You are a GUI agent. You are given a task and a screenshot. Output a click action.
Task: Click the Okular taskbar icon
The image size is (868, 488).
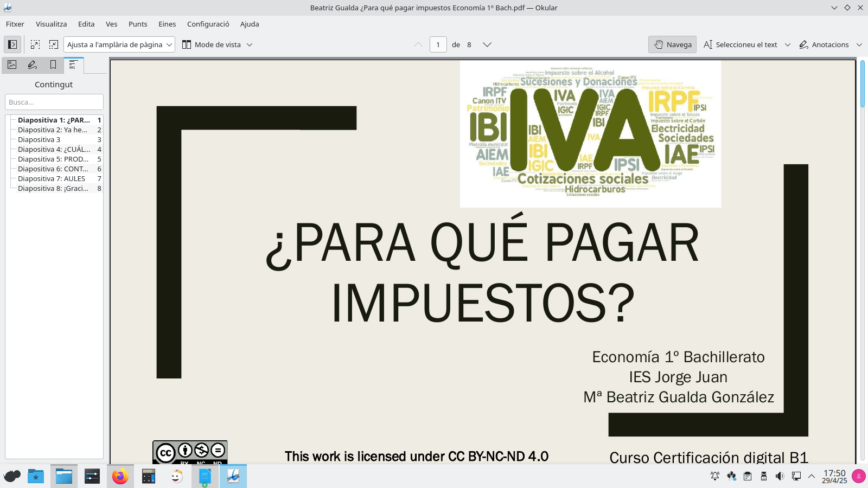233,476
